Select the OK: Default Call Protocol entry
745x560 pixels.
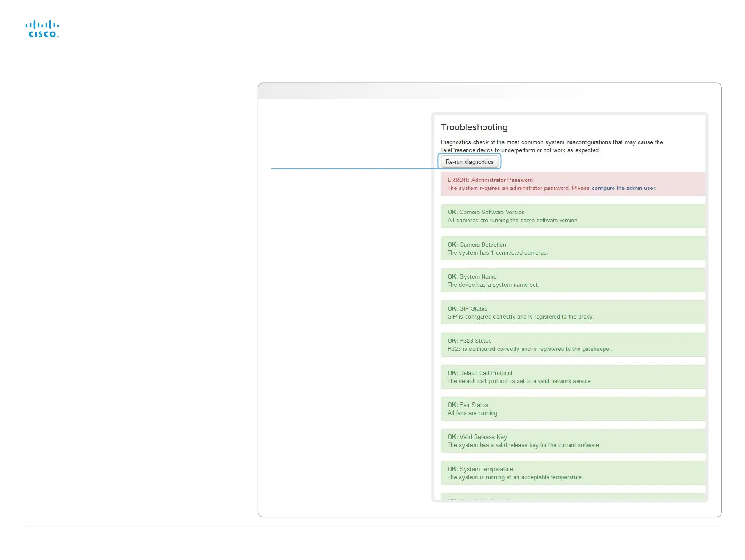coord(573,377)
